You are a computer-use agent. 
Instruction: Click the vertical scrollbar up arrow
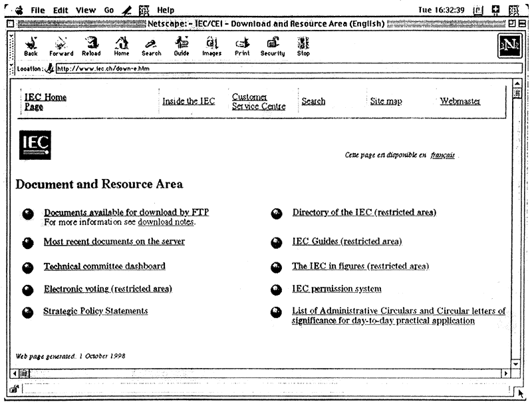click(x=517, y=83)
